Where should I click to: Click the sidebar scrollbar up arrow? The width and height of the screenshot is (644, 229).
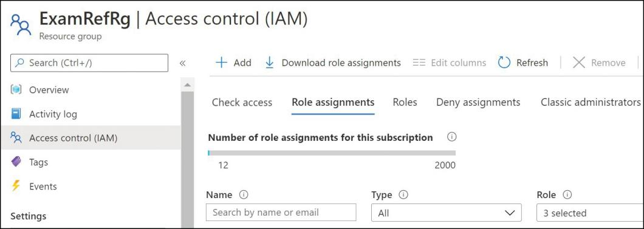point(187,85)
